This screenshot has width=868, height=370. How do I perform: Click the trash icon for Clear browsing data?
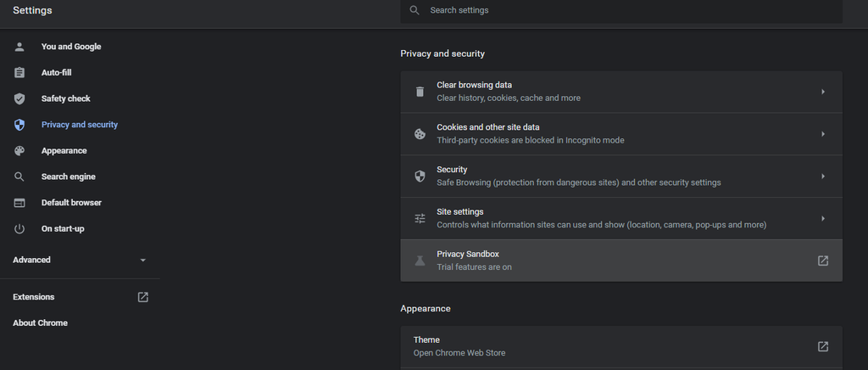point(420,92)
